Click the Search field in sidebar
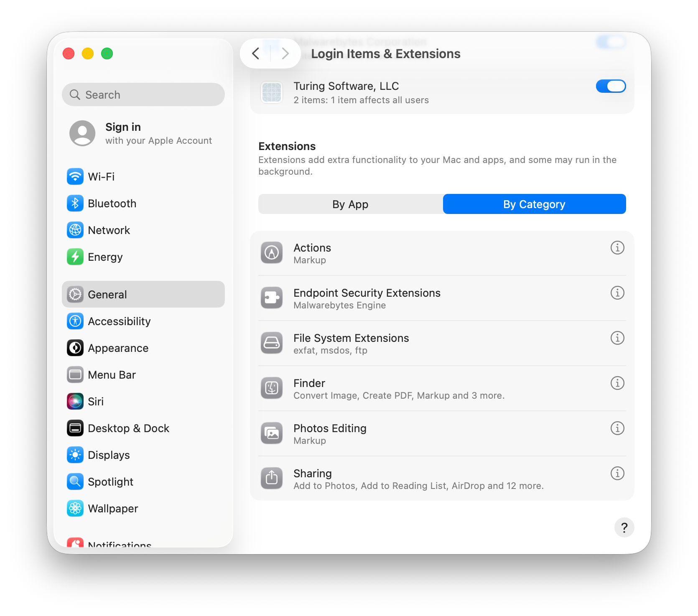Viewport: 698px width, 616px height. point(143,95)
